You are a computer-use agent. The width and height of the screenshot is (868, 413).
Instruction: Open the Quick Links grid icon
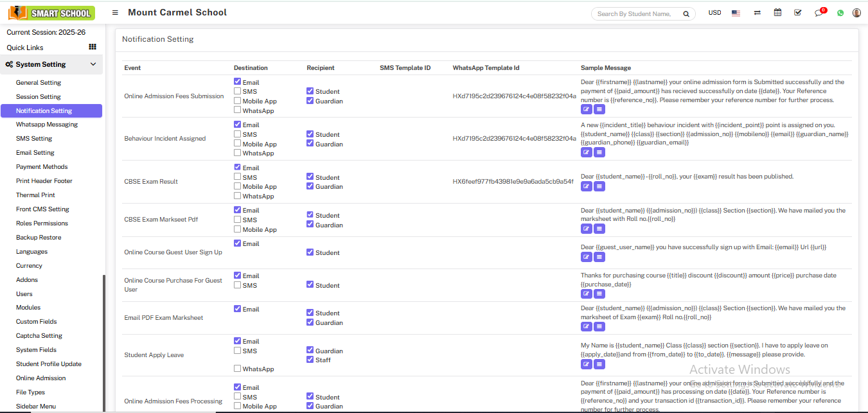pyautogui.click(x=93, y=47)
